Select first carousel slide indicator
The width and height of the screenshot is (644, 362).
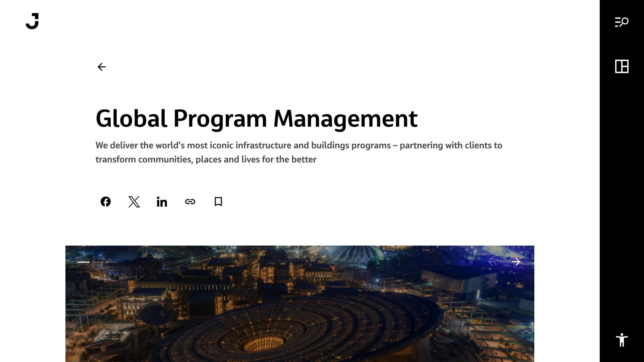[x=83, y=262]
